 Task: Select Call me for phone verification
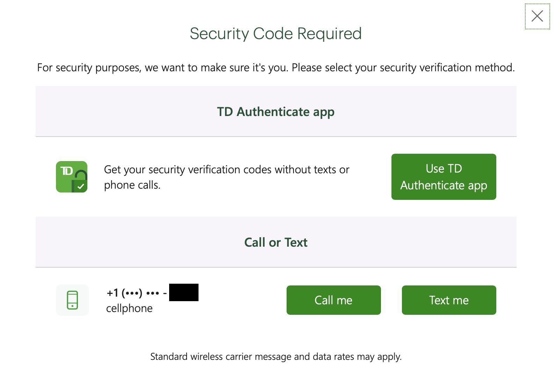pos(333,300)
